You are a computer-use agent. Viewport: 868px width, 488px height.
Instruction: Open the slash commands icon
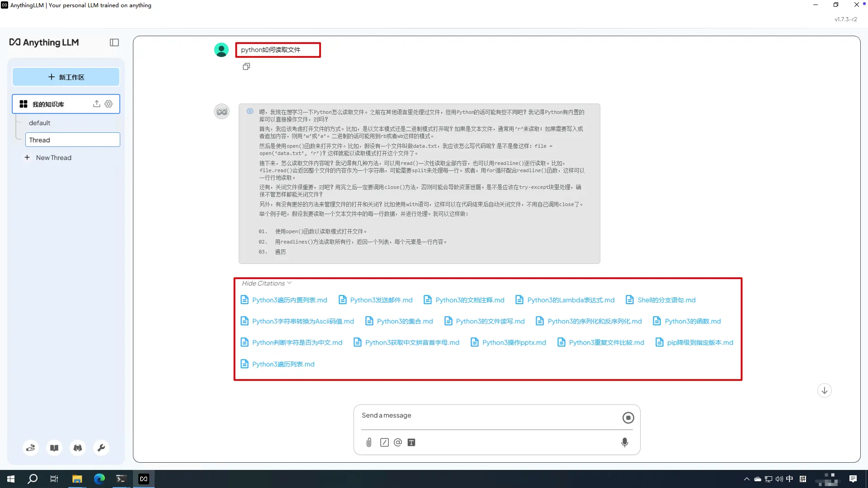click(384, 442)
